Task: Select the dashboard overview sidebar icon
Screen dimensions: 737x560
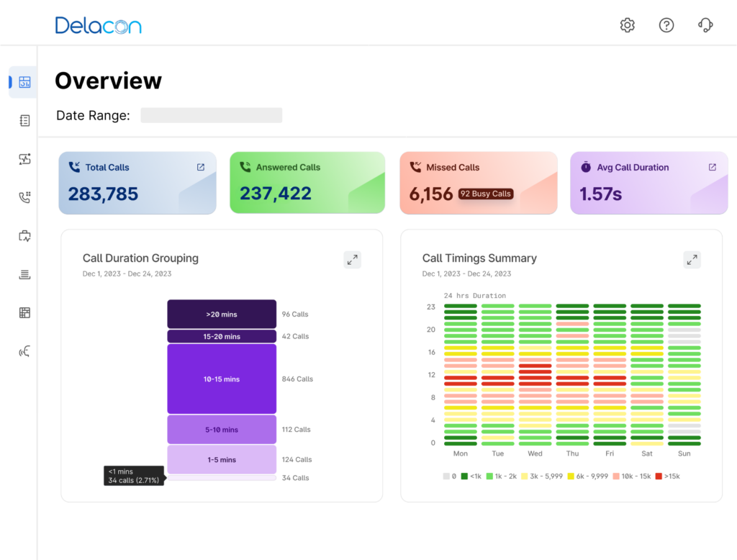Action: click(x=24, y=82)
